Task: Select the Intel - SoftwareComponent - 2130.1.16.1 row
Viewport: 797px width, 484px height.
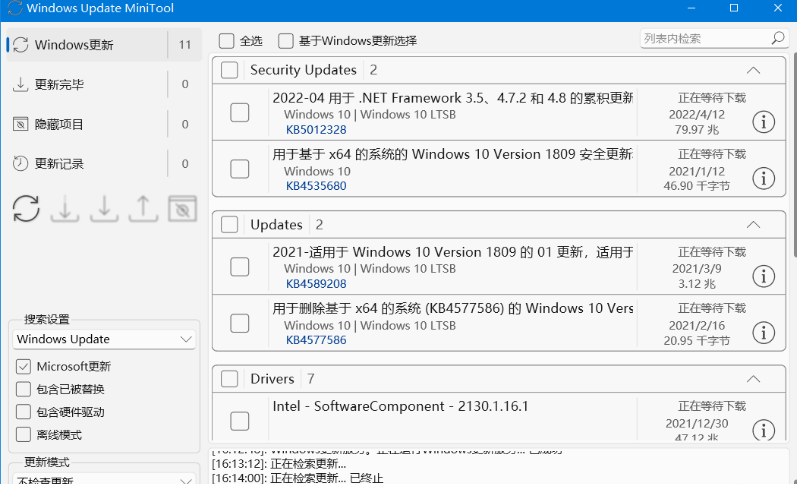Action: point(499,419)
